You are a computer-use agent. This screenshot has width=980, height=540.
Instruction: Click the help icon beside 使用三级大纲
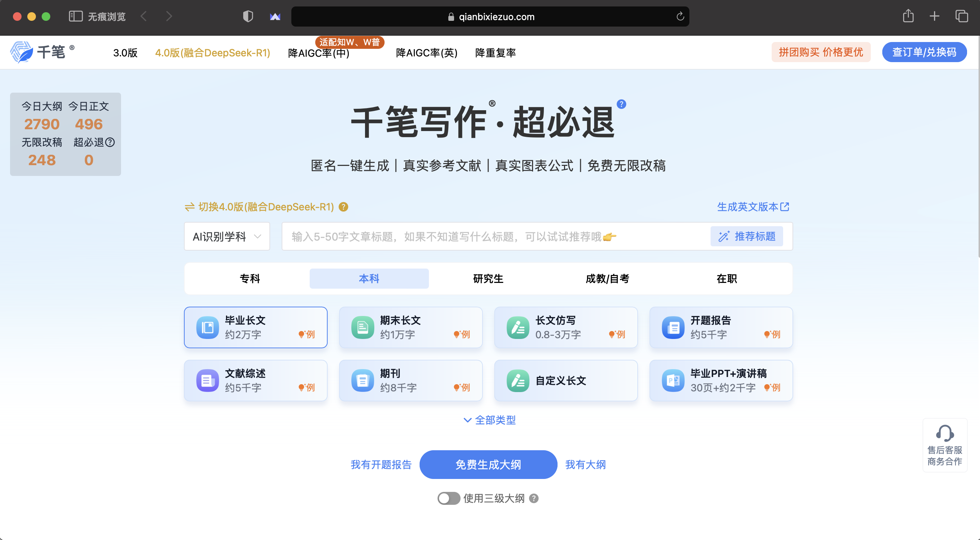click(x=534, y=499)
